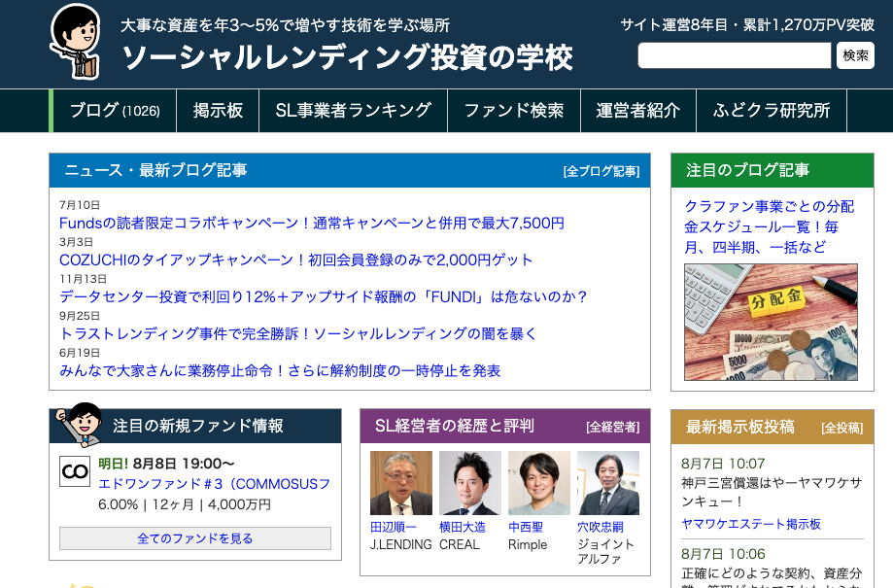Viewport: 893px width, 588px height.
Task: Open the COZUCHIタイアップキャンペーン article
Action: 296,259
